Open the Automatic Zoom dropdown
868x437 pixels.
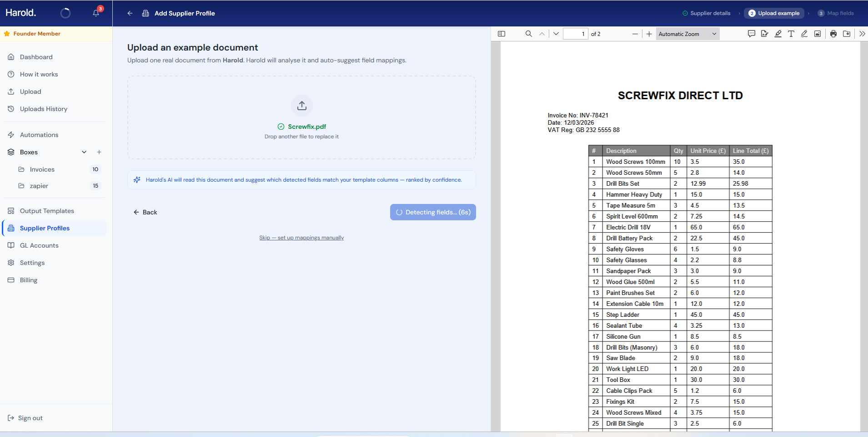click(x=687, y=34)
